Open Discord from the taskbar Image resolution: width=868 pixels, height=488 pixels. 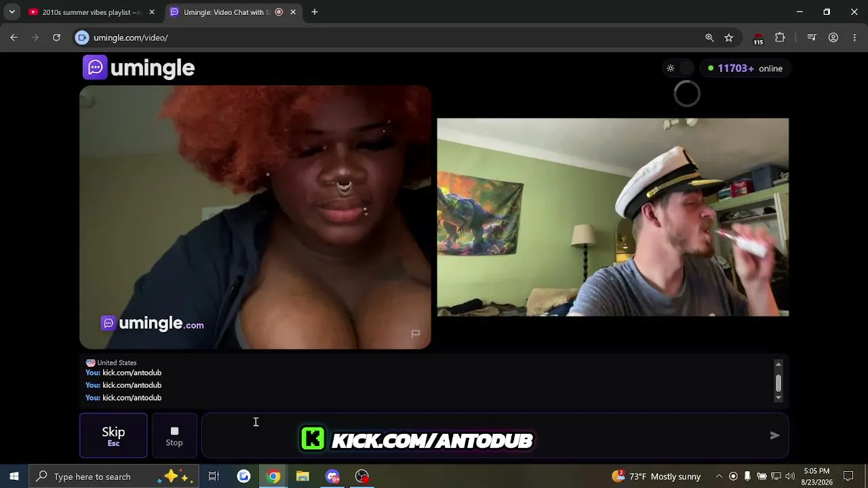[332, 476]
